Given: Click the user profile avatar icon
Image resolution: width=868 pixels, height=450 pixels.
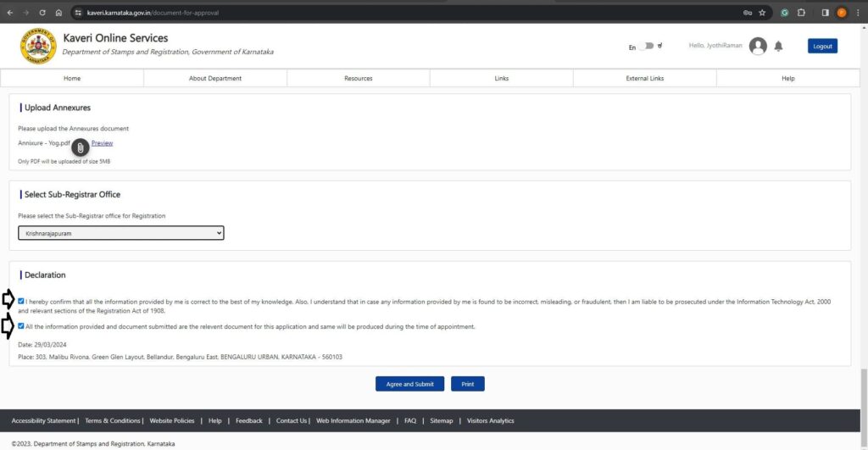Looking at the screenshot, I should 758,47.
